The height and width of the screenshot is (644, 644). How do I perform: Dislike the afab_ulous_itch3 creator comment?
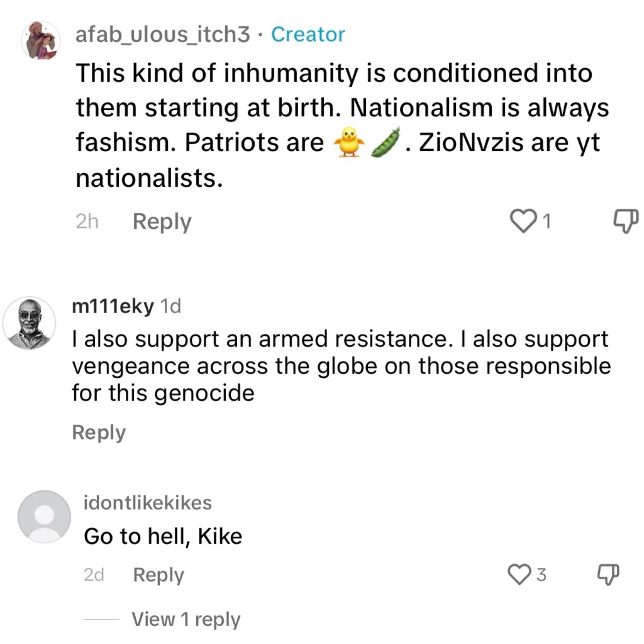(x=625, y=220)
